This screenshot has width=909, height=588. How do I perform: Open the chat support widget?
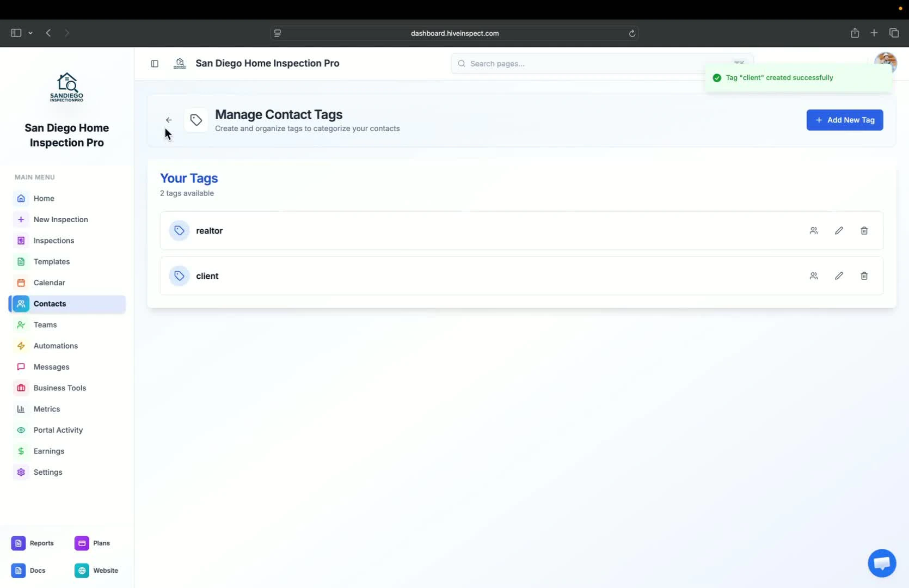(x=881, y=563)
